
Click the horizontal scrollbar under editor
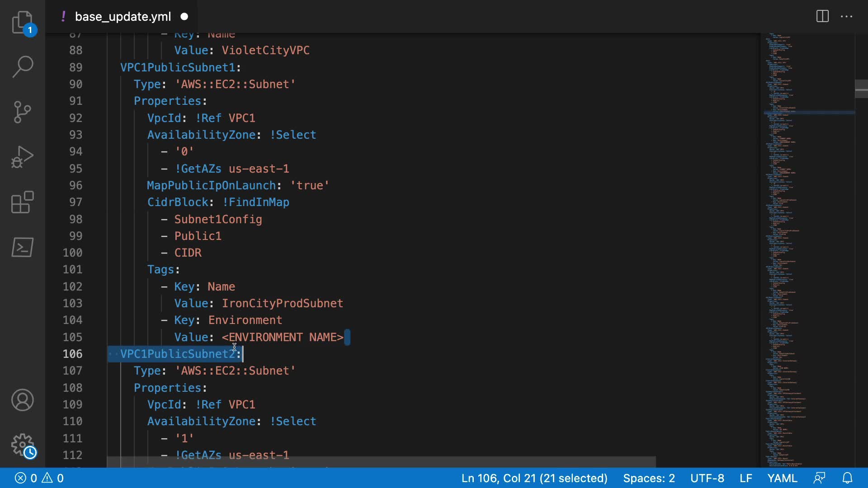pos(381,462)
